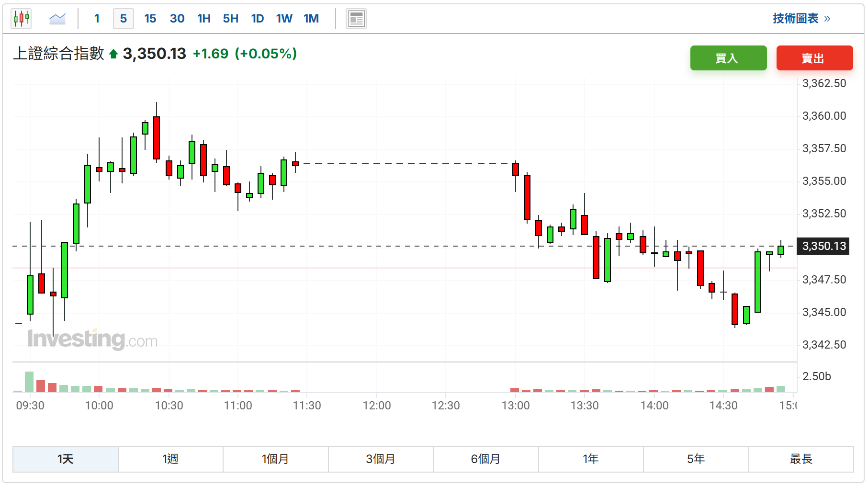Click the 13:00 time axis label
868x486 pixels.
(516, 406)
